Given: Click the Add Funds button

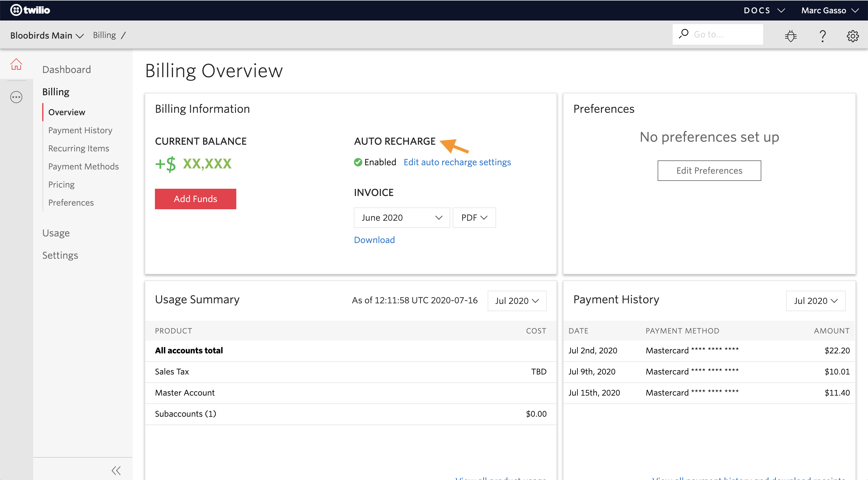Looking at the screenshot, I should (195, 199).
